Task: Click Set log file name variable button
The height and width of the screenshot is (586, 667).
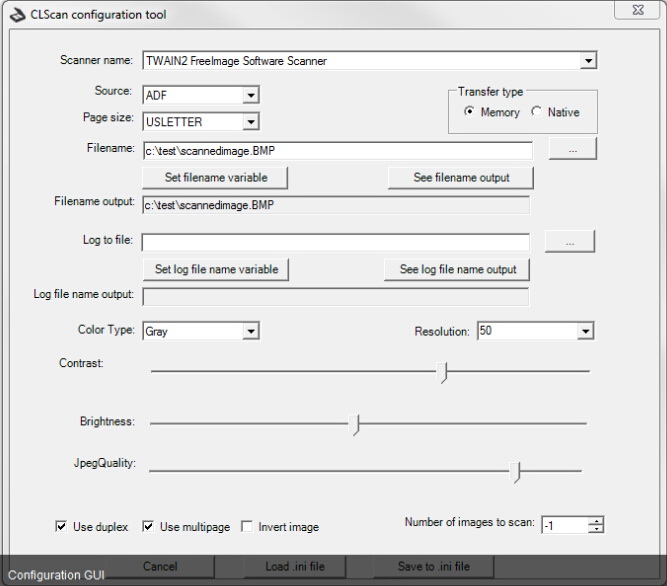Action: (216, 270)
